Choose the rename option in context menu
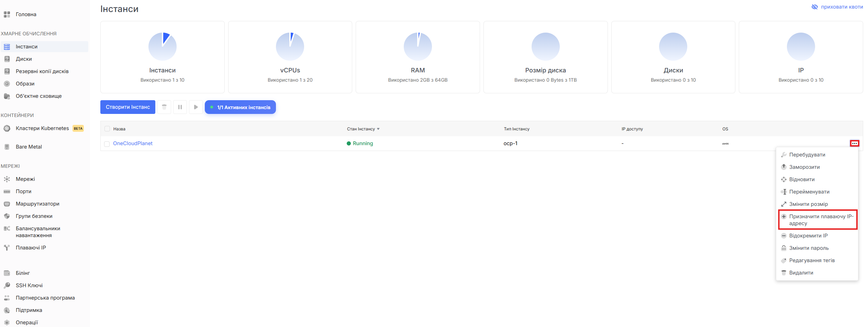Viewport: 868px width, 327px height. point(809,192)
